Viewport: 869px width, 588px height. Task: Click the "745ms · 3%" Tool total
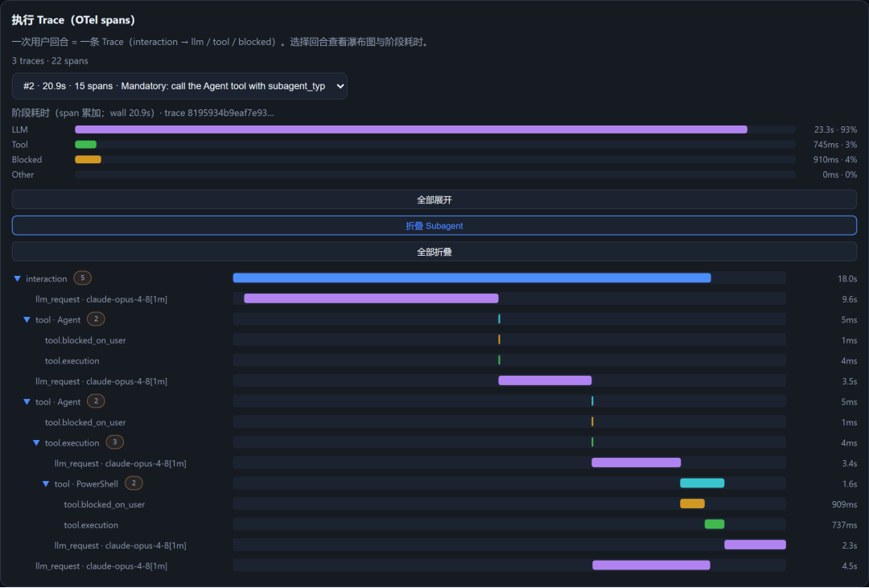coord(834,145)
